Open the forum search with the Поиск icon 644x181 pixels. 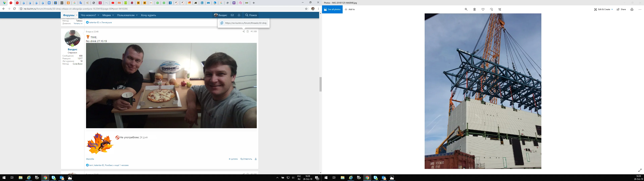click(x=251, y=15)
